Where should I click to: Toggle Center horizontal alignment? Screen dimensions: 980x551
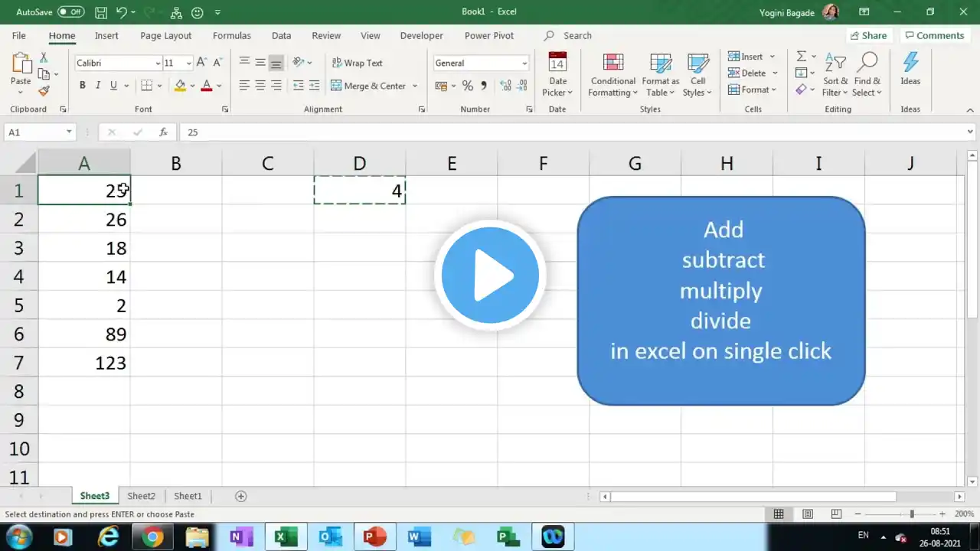(260, 86)
